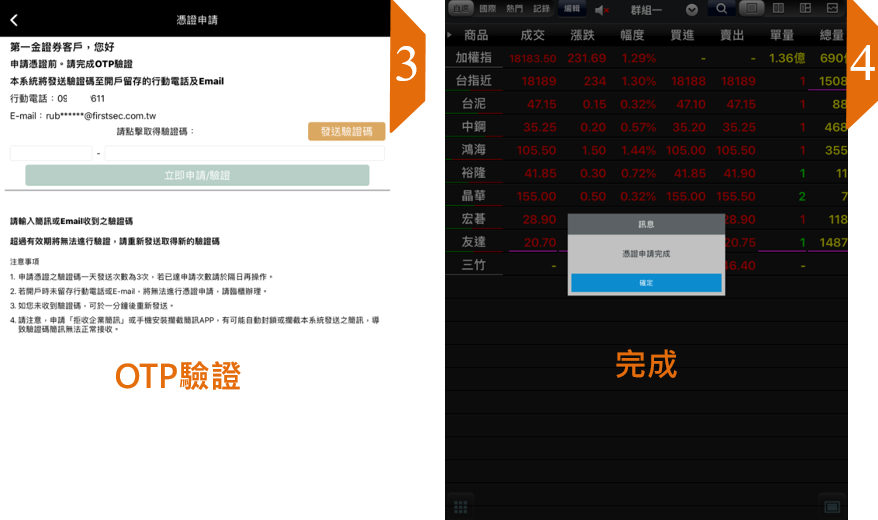Click the 編輯 button in toolbar
Image resolution: width=878 pixels, height=520 pixels.
pyautogui.click(x=572, y=8)
